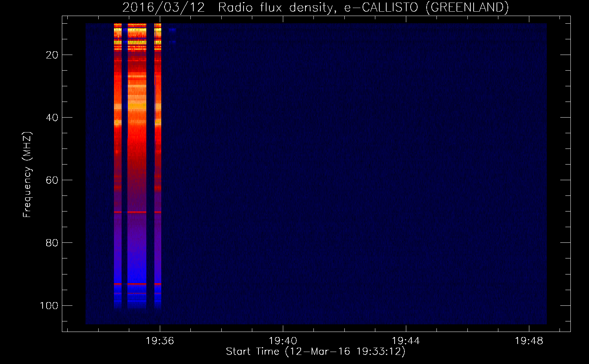Screen dimensions: 589x364
Task: Click the '80' frequency tick label
Action: [52, 243]
